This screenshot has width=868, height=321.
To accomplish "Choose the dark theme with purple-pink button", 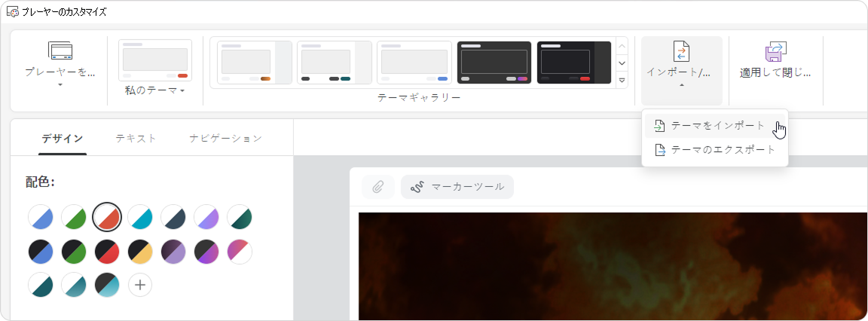I will [x=494, y=62].
